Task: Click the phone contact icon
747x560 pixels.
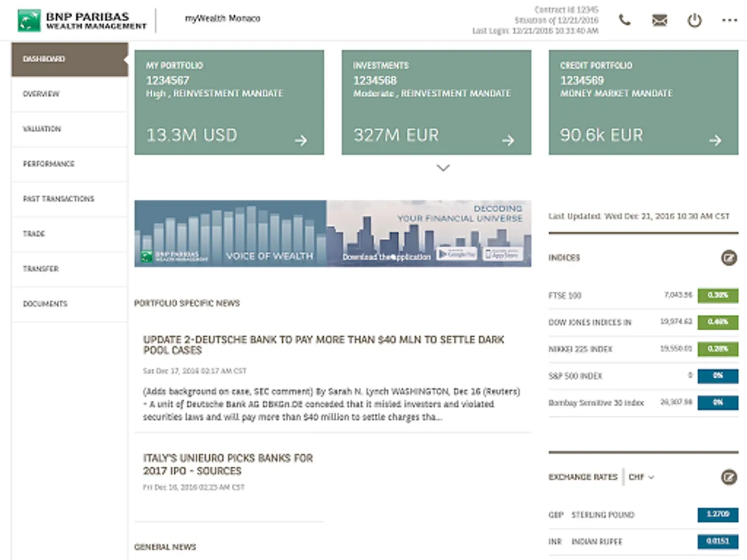Action: (624, 20)
